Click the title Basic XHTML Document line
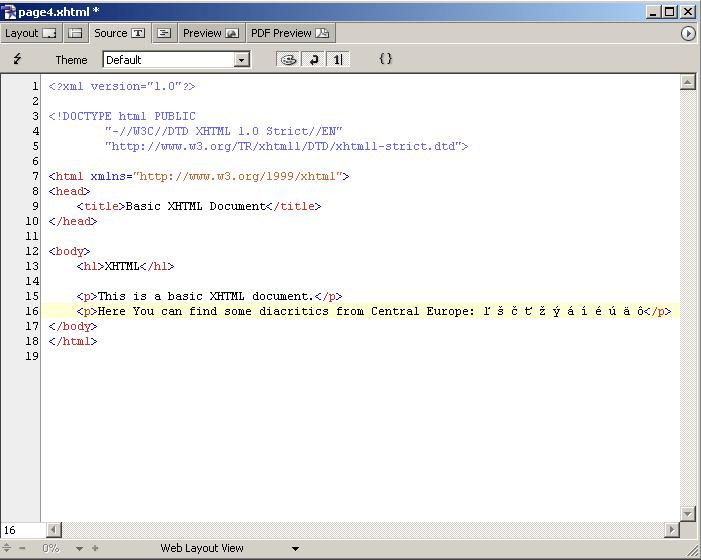Screen dimensions: 701x560 click(x=198, y=206)
